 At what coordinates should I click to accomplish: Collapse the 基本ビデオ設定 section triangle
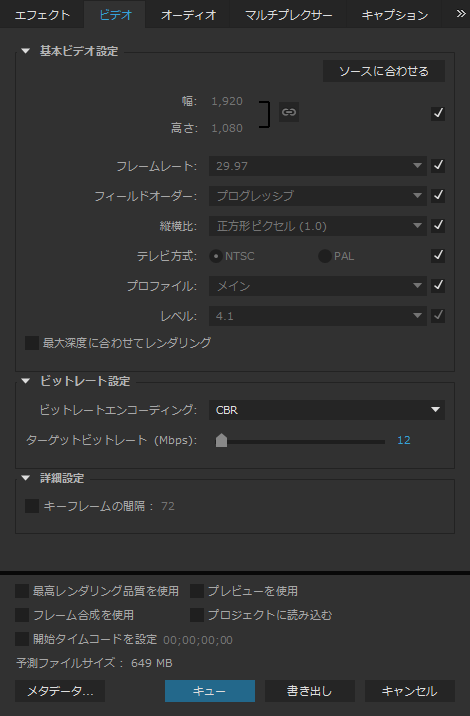(x=25, y=51)
